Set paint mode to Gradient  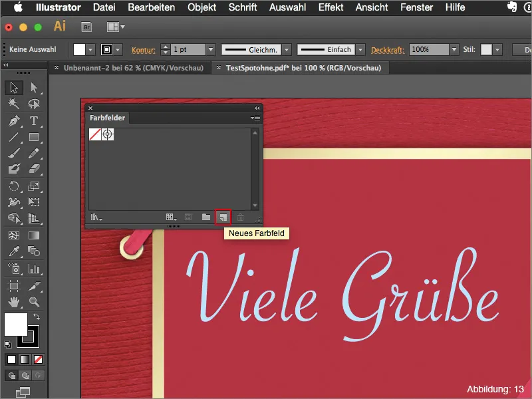(25, 359)
